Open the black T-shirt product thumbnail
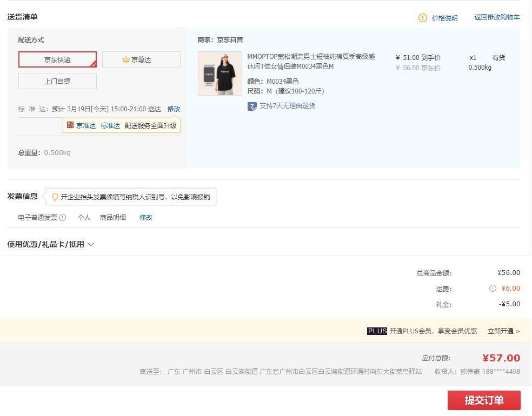The width and height of the screenshot is (532, 416). point(220,73)
